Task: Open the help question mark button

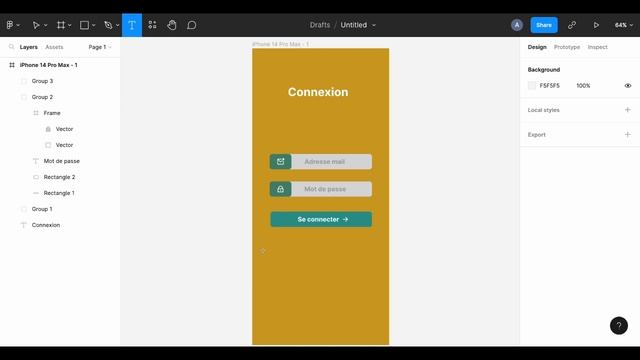Action: point(619,325)
